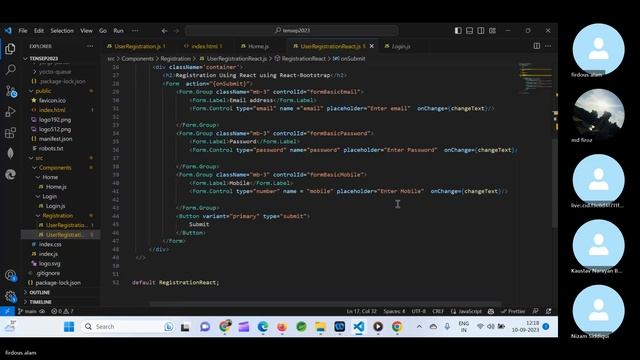640x360 pixels.
Task: Go forward with the navigation arrow
Action: click(176, 31)
